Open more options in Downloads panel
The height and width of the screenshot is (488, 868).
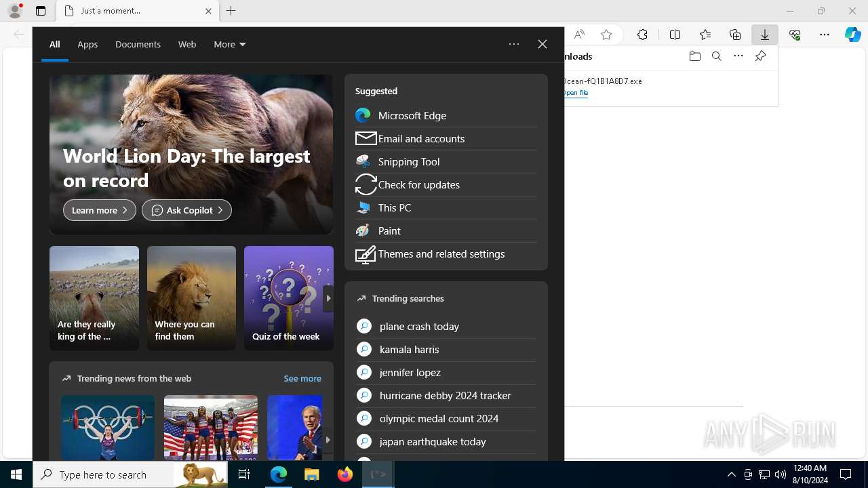(738, 56)
